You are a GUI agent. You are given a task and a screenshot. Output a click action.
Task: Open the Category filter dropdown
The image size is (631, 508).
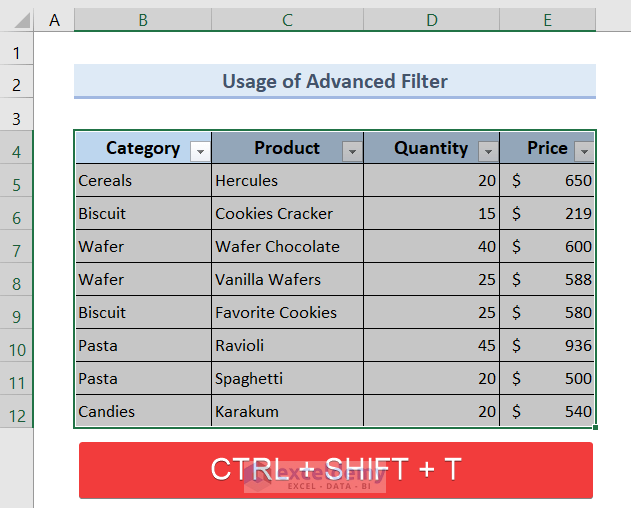point(200,151)
